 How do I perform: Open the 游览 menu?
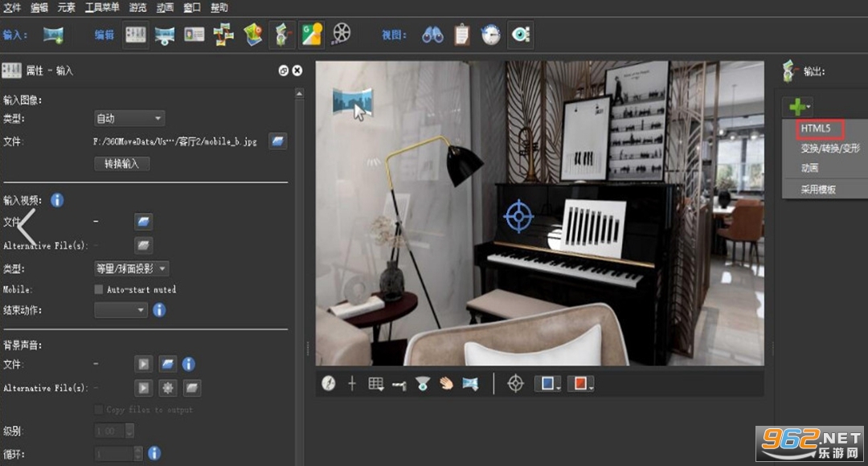(138, 7)
